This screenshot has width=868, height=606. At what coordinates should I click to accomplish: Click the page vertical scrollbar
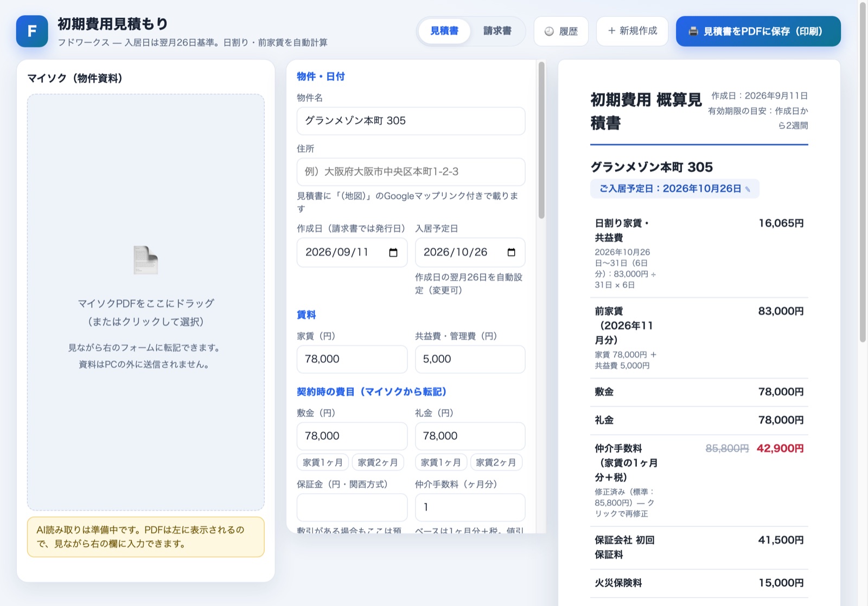863,173
